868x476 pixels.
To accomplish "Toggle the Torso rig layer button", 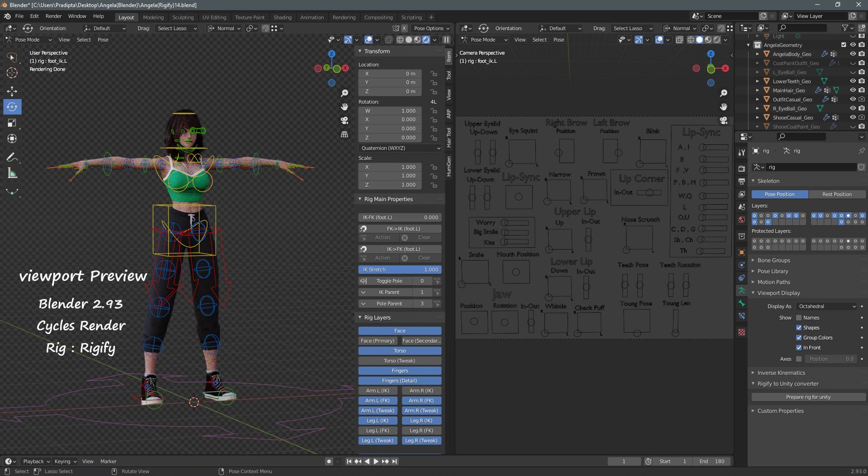I will click(x=400, y=351).
